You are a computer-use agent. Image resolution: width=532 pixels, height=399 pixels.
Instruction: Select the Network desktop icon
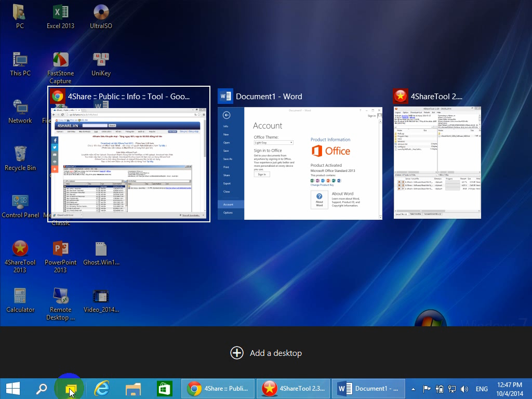[20, 111]
